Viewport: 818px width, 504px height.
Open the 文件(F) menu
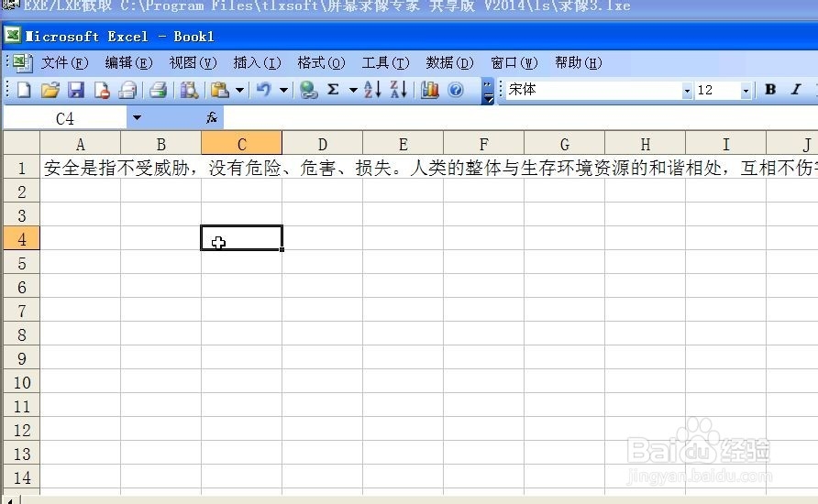coord(65,63)
